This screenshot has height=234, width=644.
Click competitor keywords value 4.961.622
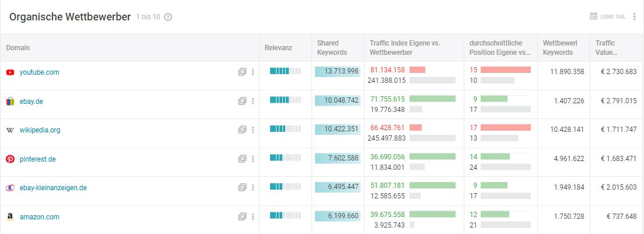(x=569, y=159)
